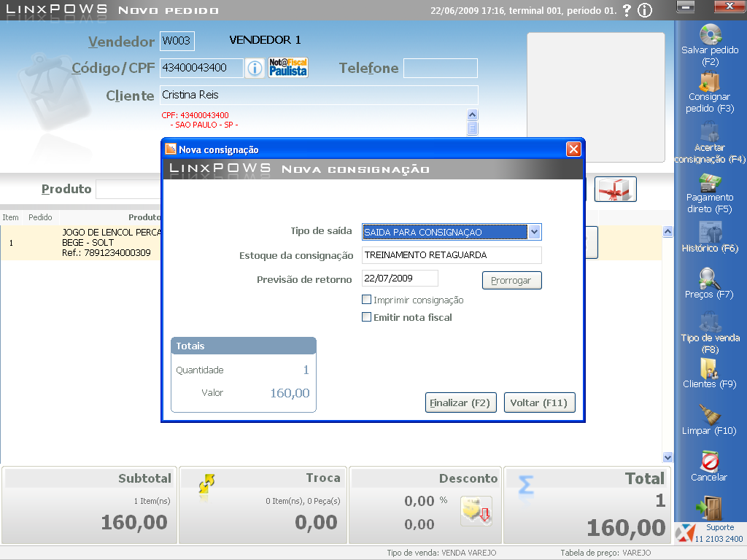747x560 pixels.
Task: Click red CPF: 43400043400 text
Action: tap(195, 115)
